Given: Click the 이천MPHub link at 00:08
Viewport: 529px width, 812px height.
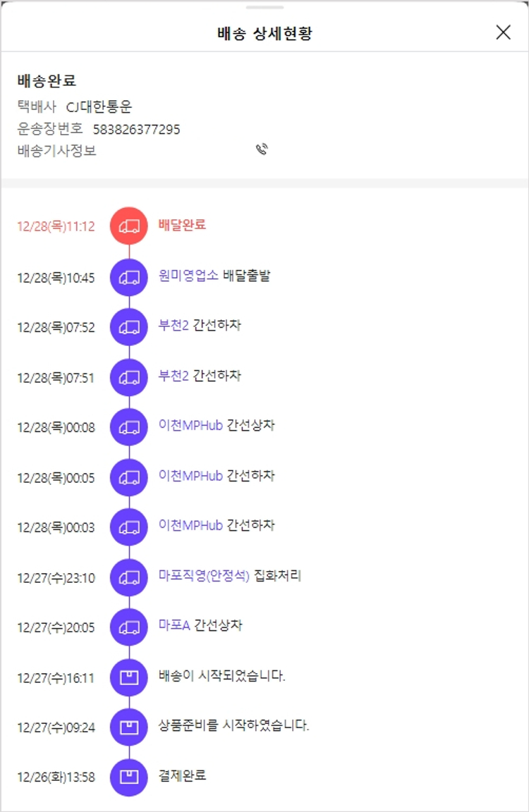Looking at the screenshot, I should [x=190, y=426].
